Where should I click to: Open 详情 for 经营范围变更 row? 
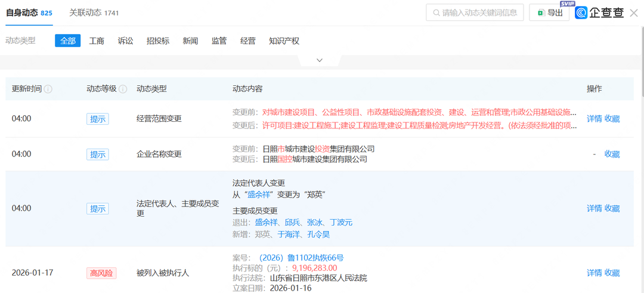(594, 119)
